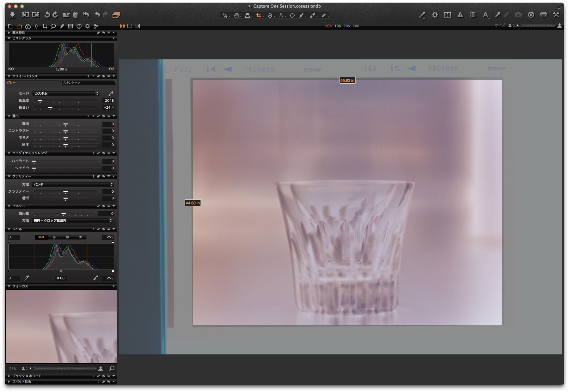Viewport: 569px width, 392px height.
Task: Select the circle spot removal tool
Action: pyautogui.click(x=292, y=15)
